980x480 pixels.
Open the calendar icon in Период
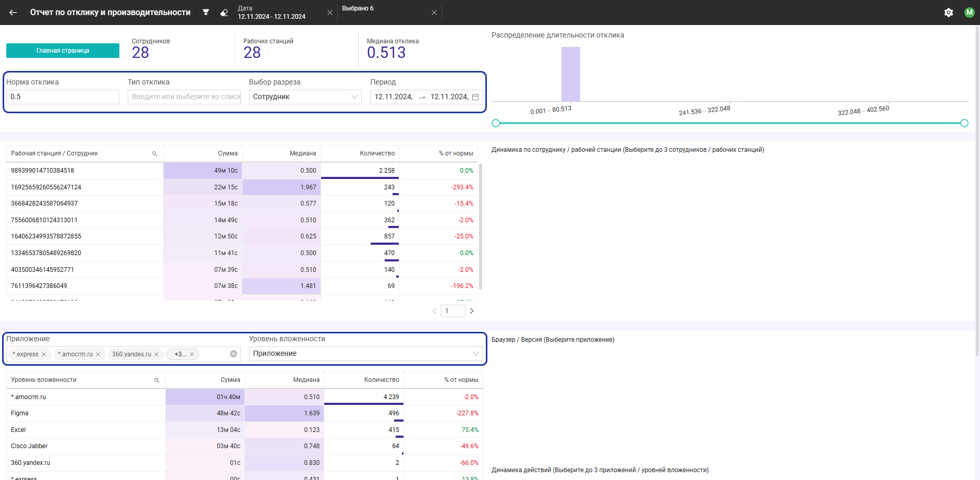[475, 97]
